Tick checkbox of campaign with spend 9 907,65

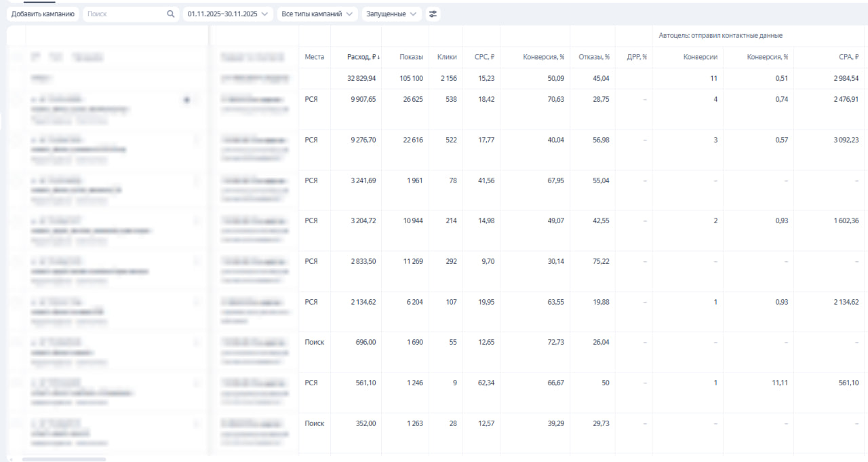point(16,100)
